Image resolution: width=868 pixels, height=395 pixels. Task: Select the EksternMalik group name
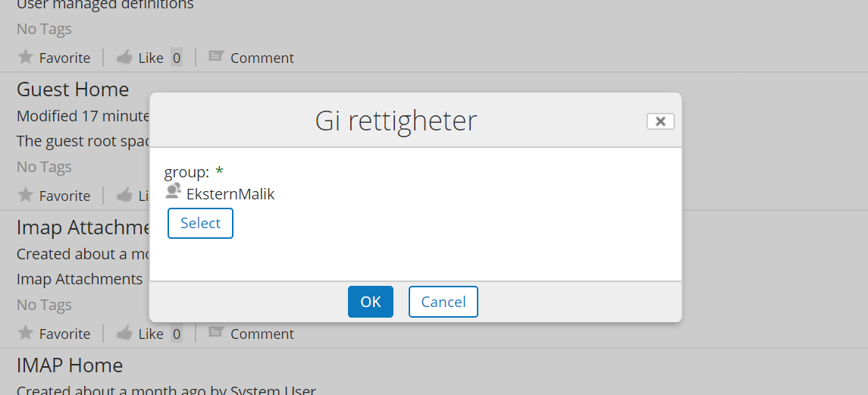tap(230, 194)
